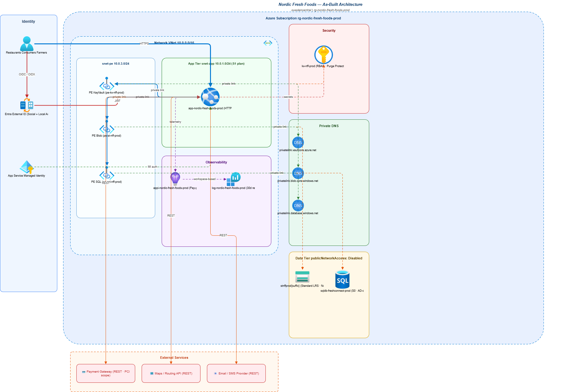570x392 pixels.
Task: Select the PE KeyVault private endpoint icon
Action: tap(107, 85)
